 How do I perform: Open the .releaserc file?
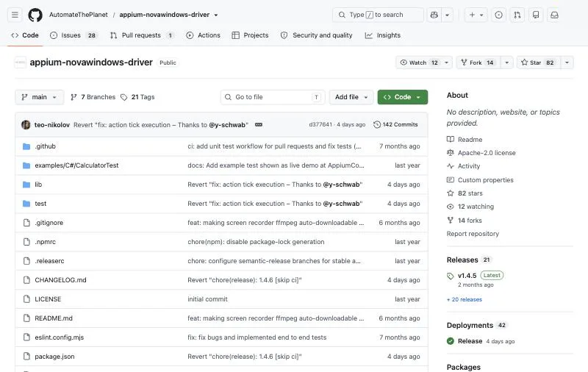coord(49,261)
